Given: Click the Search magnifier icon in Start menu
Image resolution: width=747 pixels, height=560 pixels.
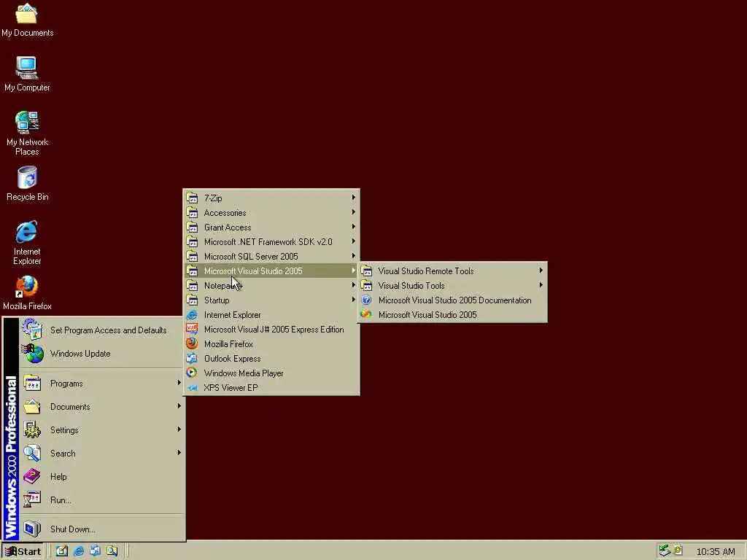Looking at the screenshot, I should pos(32,454).
